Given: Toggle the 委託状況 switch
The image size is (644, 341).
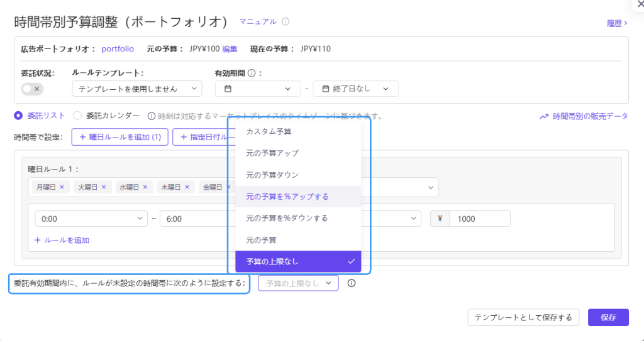Looking at the screenshot, I should click(x=32, y=89).
